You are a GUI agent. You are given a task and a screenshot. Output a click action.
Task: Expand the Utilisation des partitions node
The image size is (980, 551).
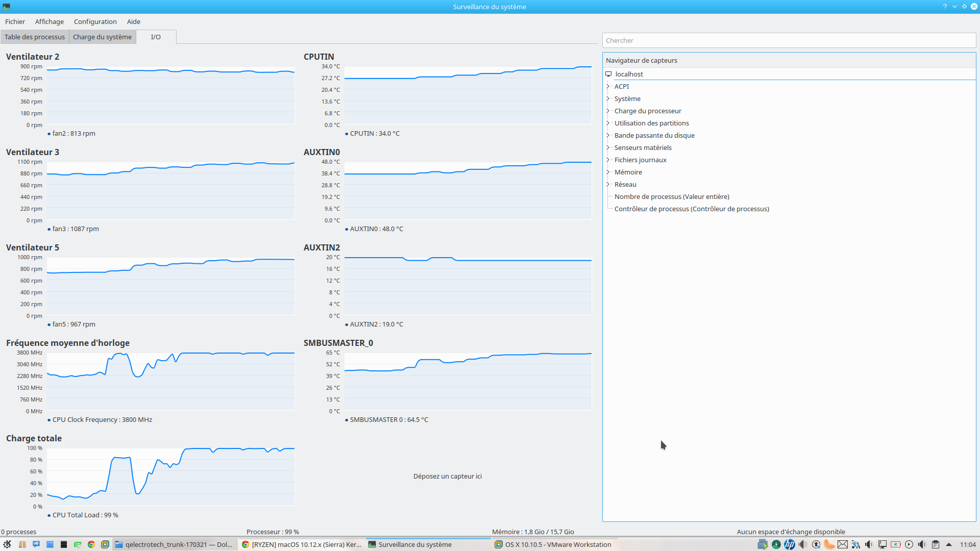pos(608,123)
